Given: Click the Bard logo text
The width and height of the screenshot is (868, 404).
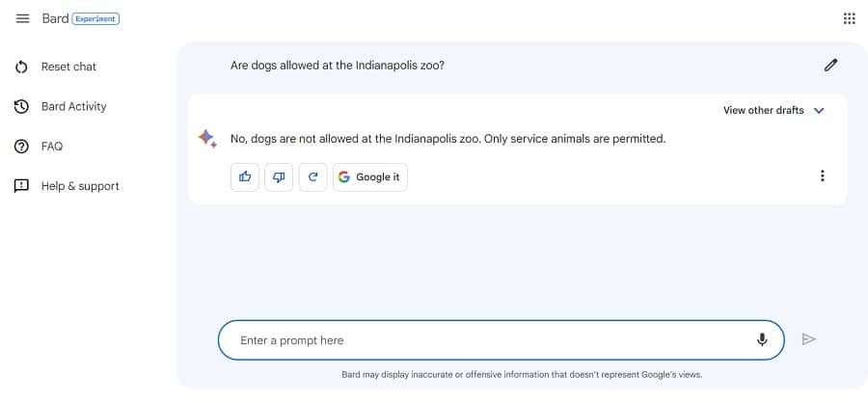Looking at the screenshot, I should click(x=55, y=18).
